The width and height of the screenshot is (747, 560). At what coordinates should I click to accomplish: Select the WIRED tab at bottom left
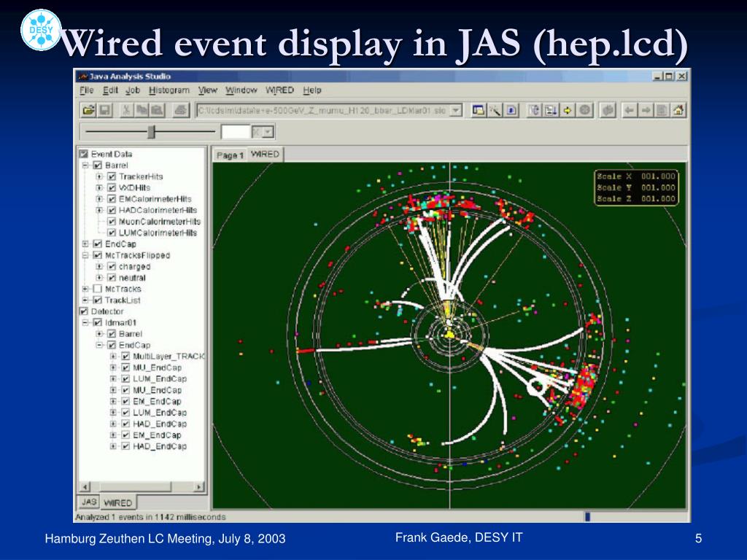pyautogui.click(x=117, y=503)
